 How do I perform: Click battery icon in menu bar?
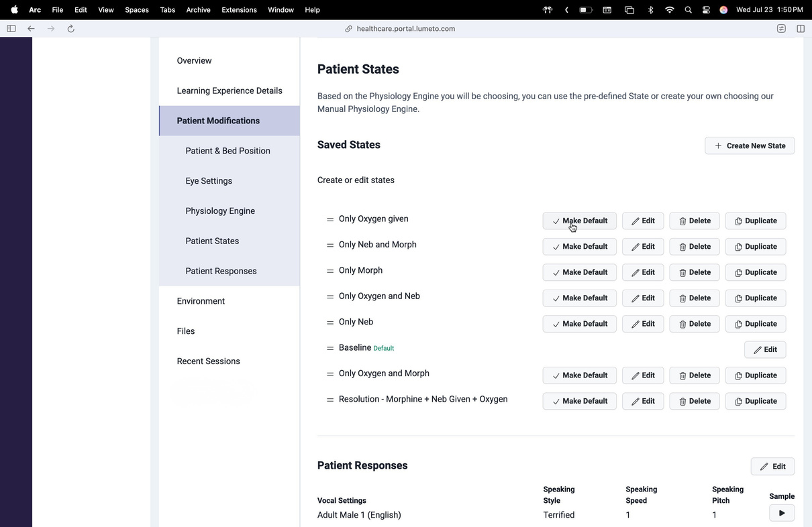[586, 10]
